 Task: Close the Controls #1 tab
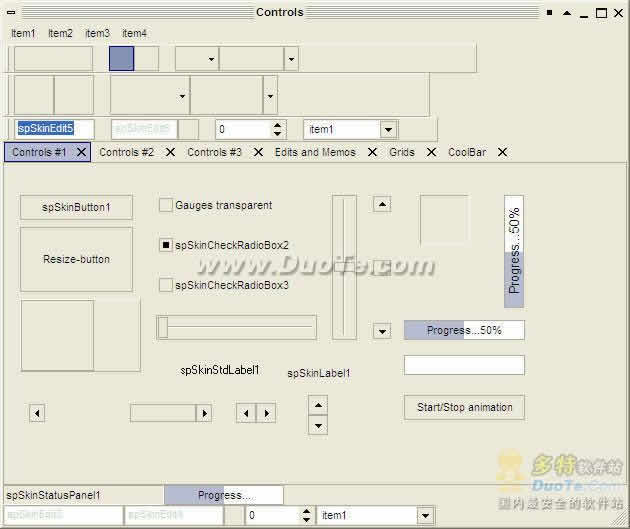point(82,152)
